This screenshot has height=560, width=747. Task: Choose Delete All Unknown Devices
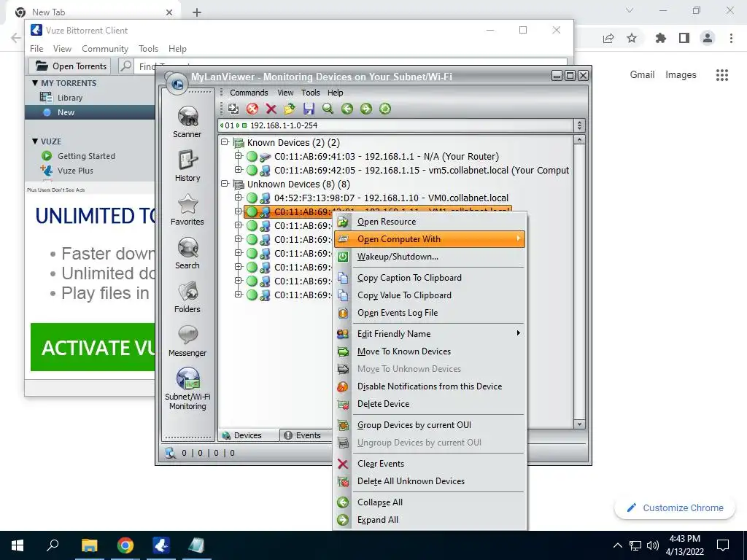tap(429, 481)
